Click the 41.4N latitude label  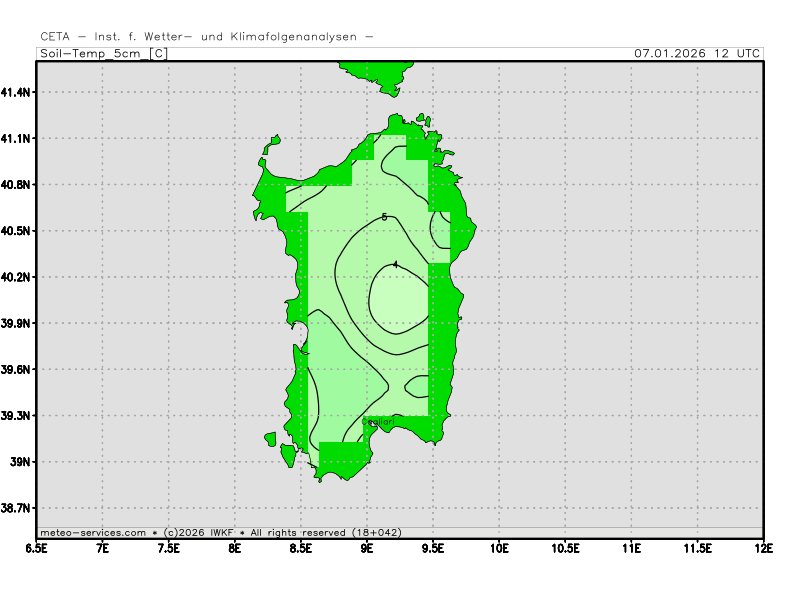click(x=17, y=92)
